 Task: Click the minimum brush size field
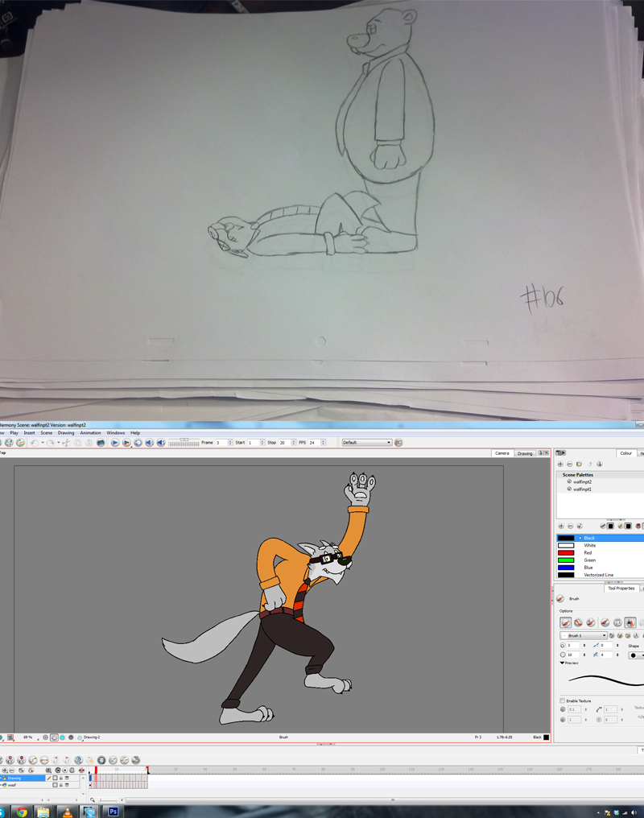[x=574, y=646]
